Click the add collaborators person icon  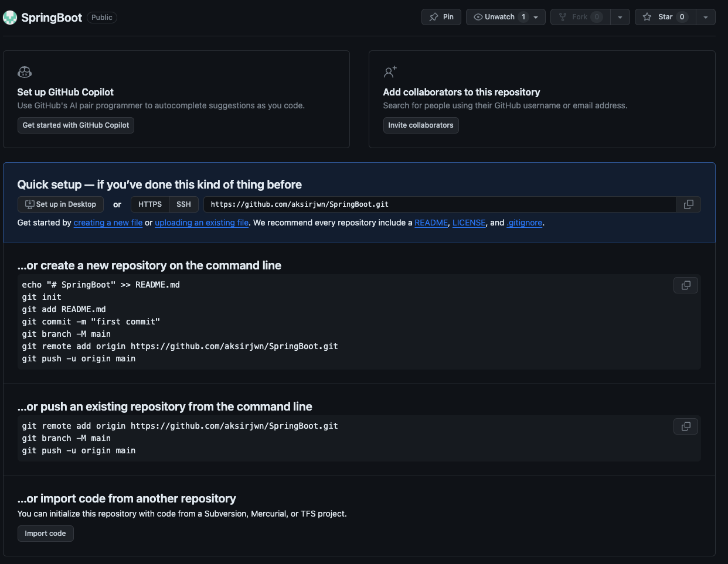click(390, 72)
